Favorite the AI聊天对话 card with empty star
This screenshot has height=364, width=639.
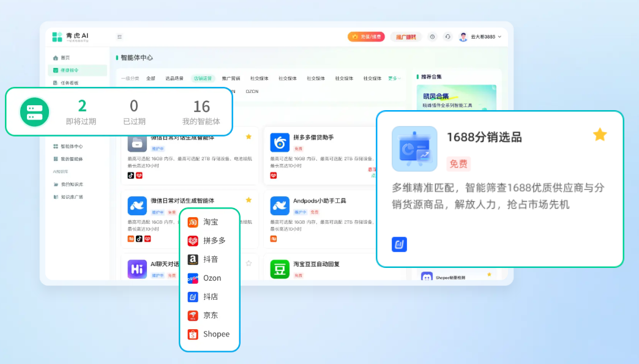(x=248, y=264)
